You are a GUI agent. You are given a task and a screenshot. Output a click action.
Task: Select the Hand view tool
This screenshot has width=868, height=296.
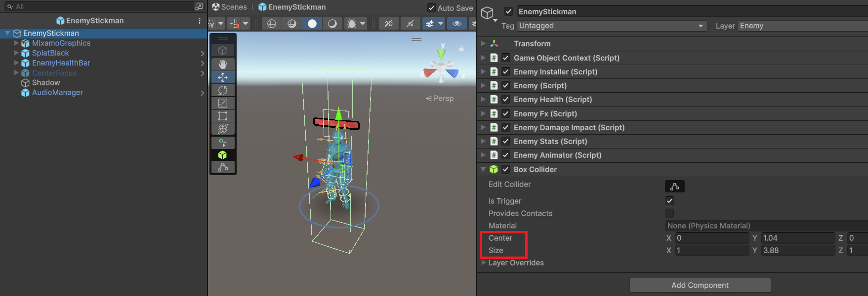click(x=223, y=64)
